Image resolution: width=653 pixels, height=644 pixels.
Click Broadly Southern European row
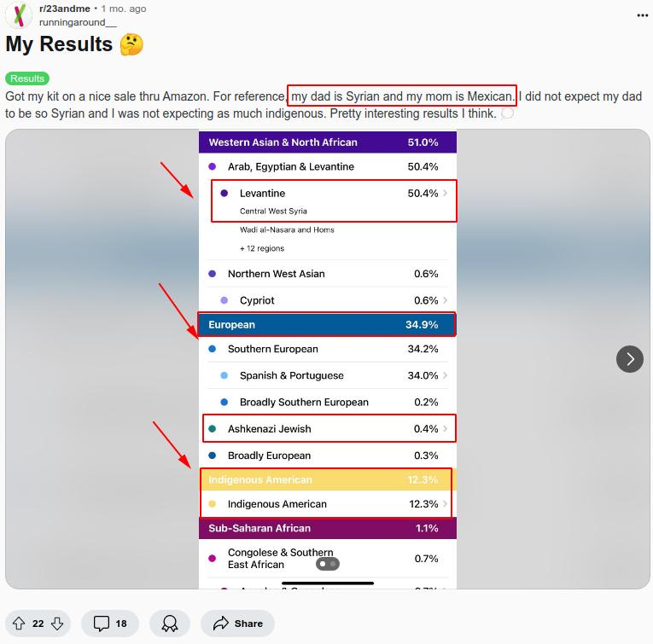[x=328, y=403]
